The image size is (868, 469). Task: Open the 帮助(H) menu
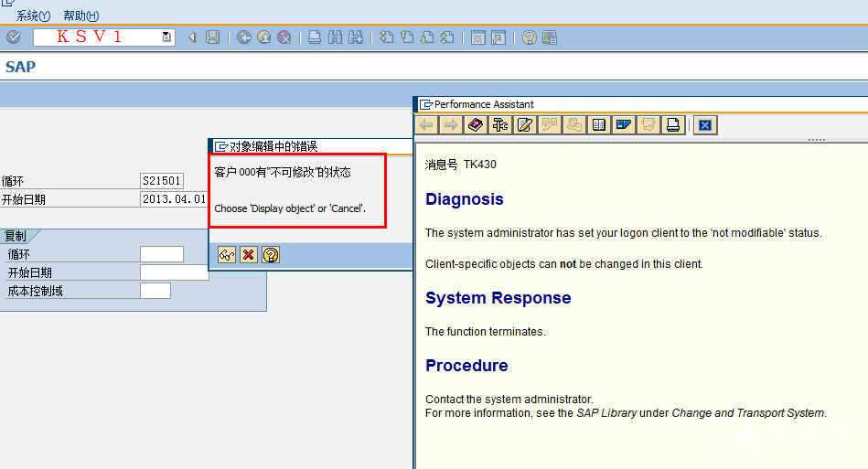tap(80, 16)
